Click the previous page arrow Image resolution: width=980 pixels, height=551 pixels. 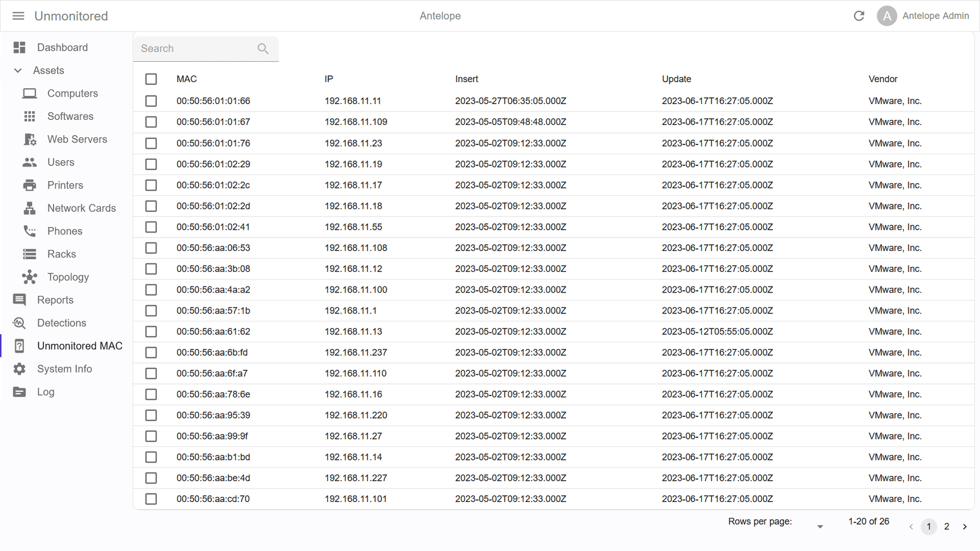click(x=911, y=527)
